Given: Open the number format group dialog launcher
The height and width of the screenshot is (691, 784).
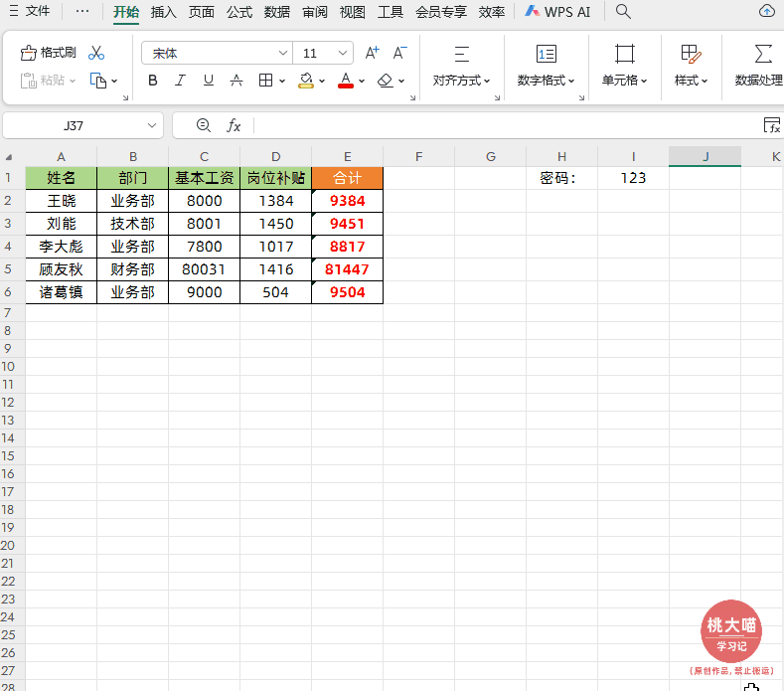Looking at the screenshot, I should point(581,97).
